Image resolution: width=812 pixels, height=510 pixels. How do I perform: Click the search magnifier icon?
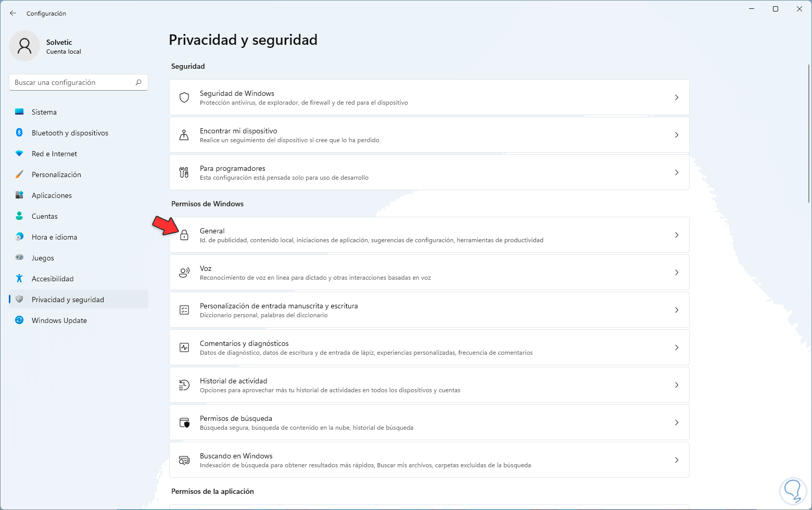138,82
